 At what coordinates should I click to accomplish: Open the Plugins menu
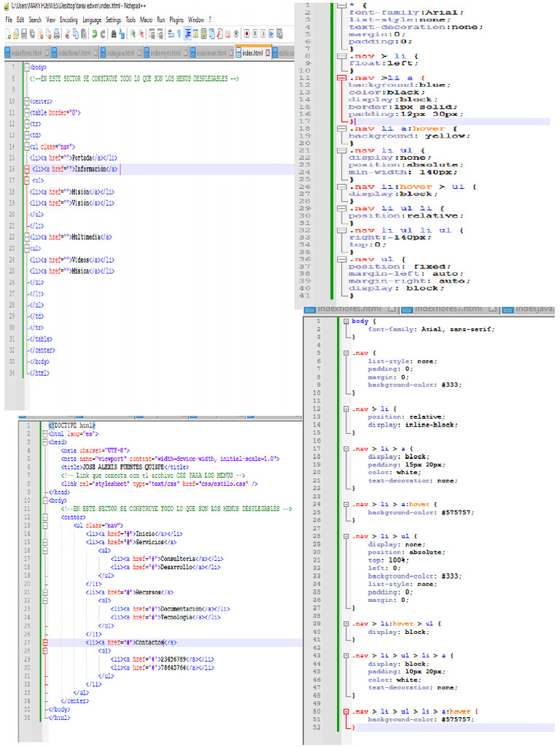click(x=176, y=20)
